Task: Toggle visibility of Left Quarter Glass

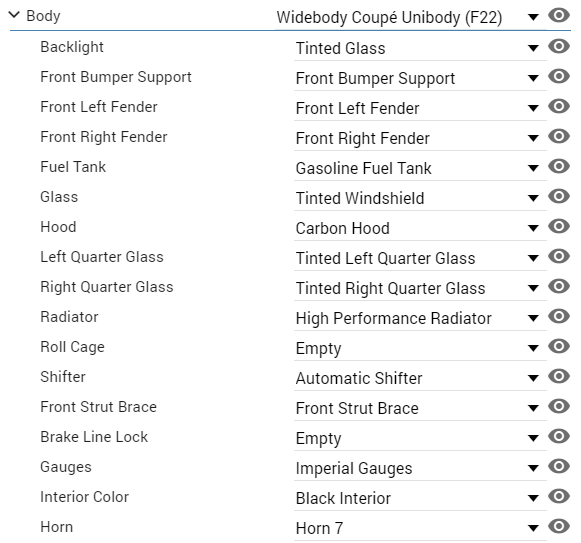Action: (558, 256)
